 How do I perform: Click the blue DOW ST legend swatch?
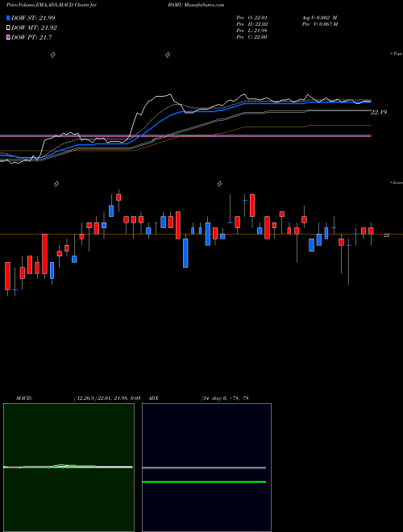[x=8, y=18]
